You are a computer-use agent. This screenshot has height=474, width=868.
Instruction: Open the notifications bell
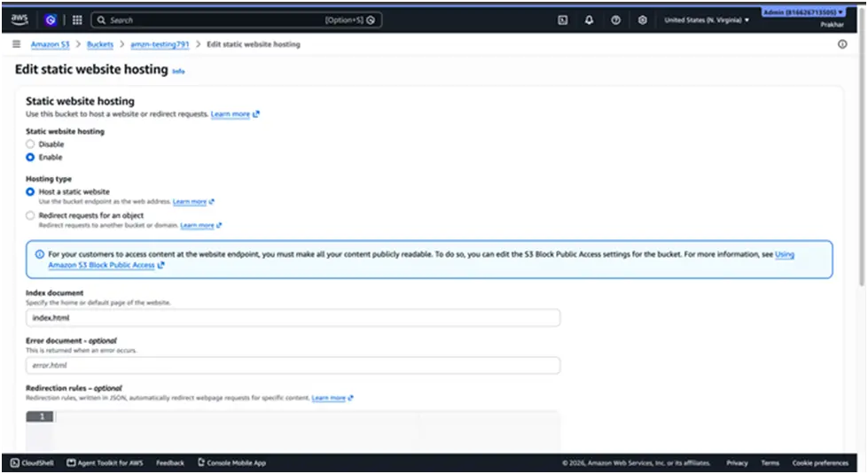coord(589,19)
